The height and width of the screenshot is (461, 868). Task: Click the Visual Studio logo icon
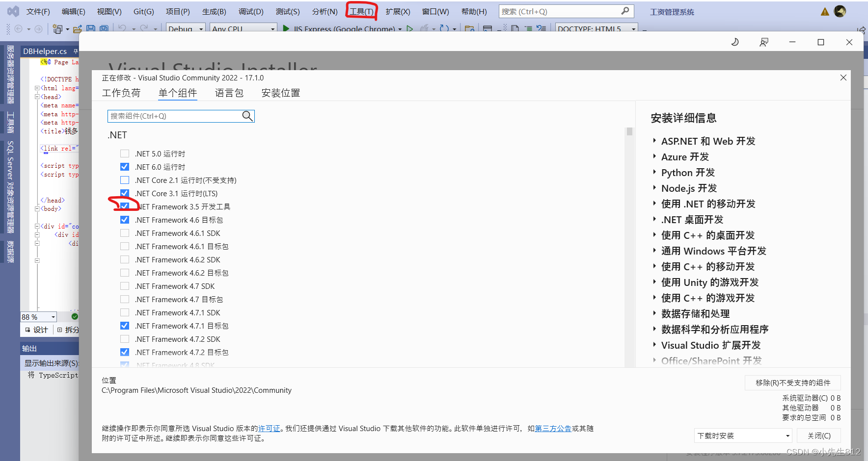[13, 11]
